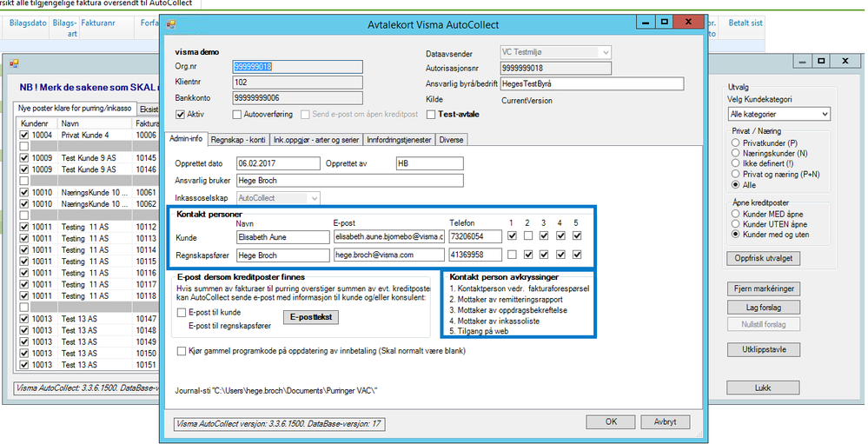Image resolution: width=868 pixels, height=444 pixels.
Task: Click the Opprettet dato field
Action: pos(278,163)
